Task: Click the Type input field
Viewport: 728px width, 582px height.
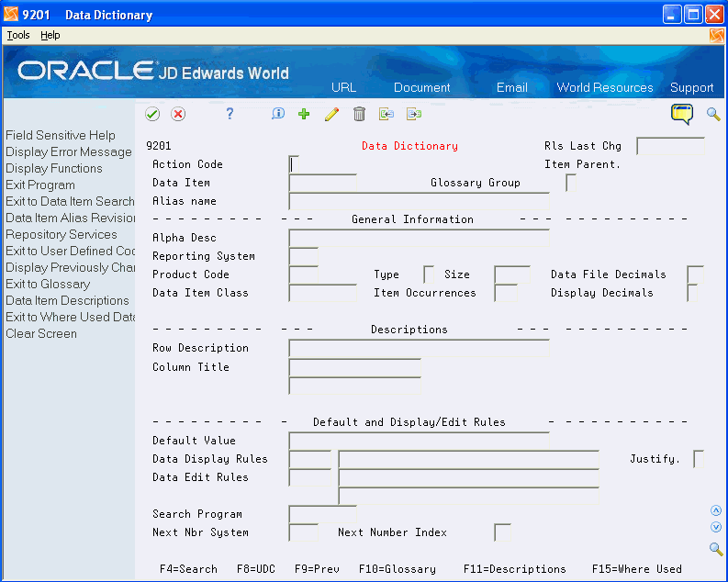Action: pyautogui.click(x=429, y=274)
